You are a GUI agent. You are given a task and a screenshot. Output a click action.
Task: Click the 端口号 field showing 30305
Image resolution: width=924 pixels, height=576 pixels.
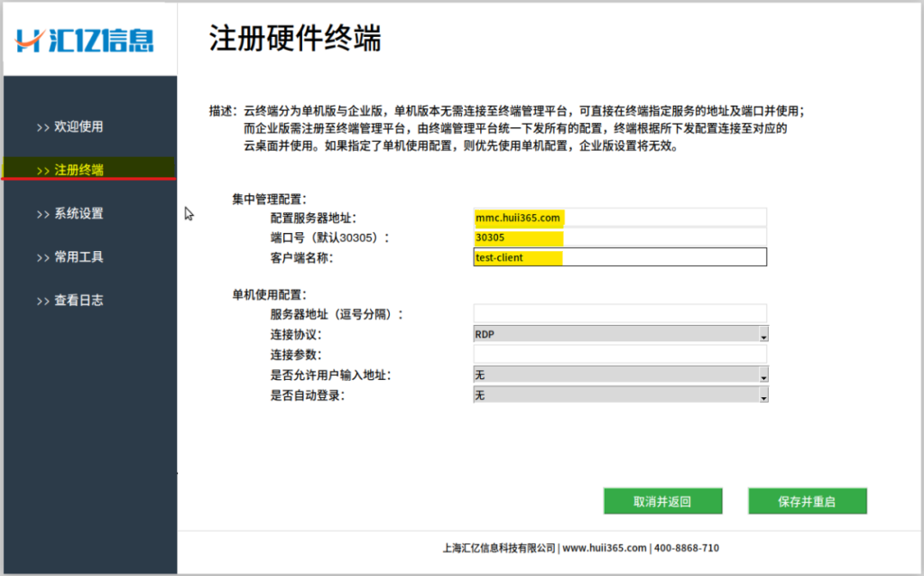(x=619, y=237)
